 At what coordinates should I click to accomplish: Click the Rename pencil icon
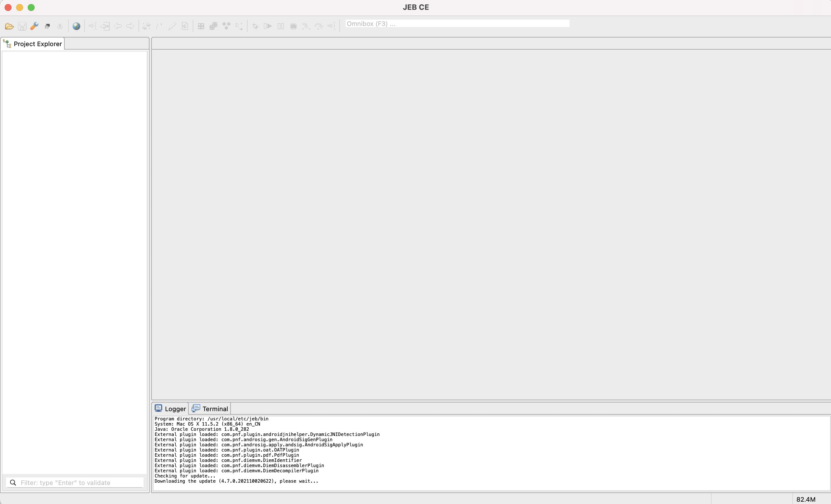(x=172, y=26)
